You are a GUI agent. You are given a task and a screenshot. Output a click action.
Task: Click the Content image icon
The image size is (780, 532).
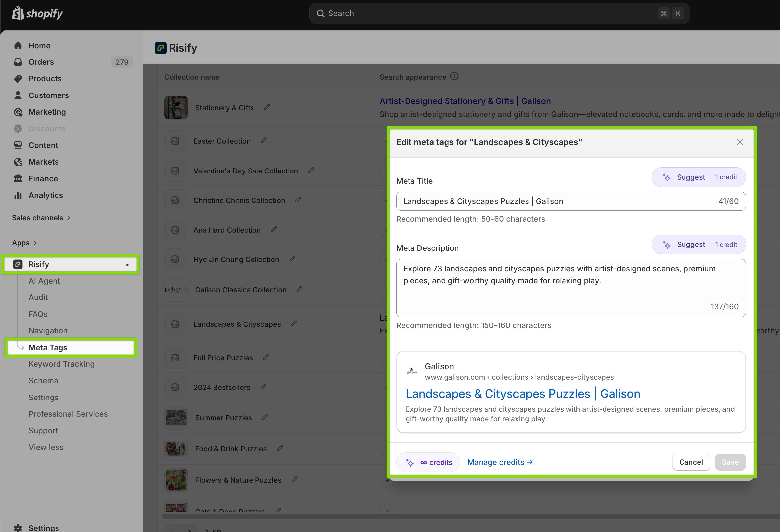tap(18, 145)
